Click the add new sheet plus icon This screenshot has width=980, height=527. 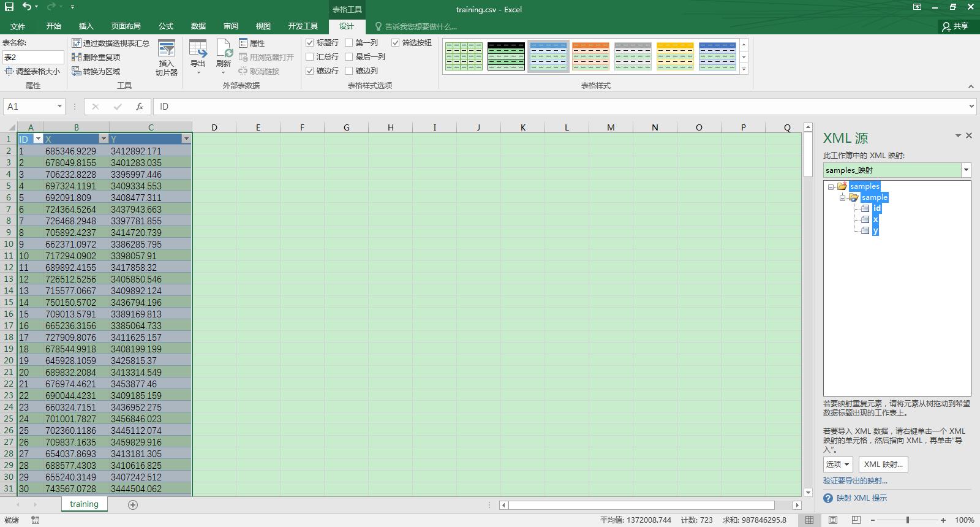(133, 504)
